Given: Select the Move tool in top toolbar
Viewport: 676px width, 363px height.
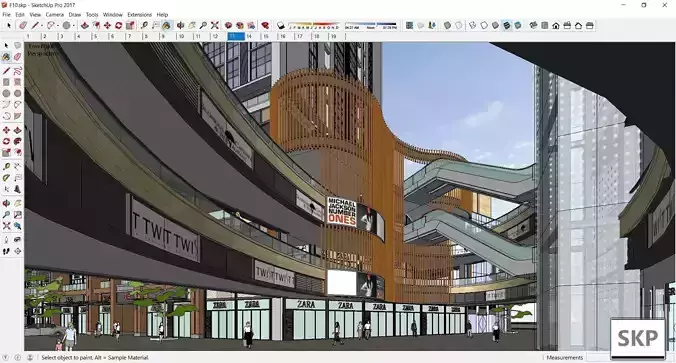Looking at the screenshot, I should [107, 25].
